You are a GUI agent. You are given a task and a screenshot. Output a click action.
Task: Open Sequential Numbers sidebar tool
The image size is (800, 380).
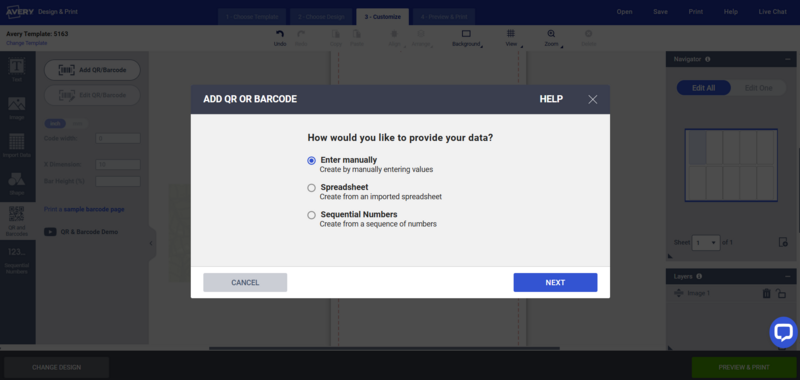pyautogui.click(x=17, y=260)
